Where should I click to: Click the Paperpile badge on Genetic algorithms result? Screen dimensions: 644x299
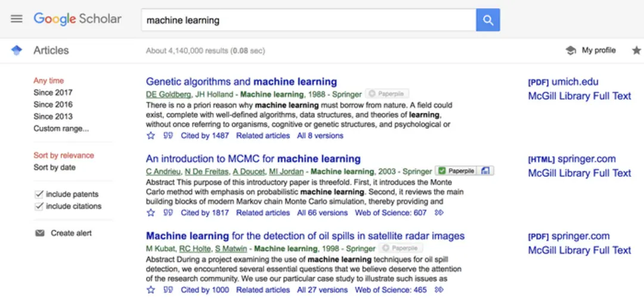[387, 94]
